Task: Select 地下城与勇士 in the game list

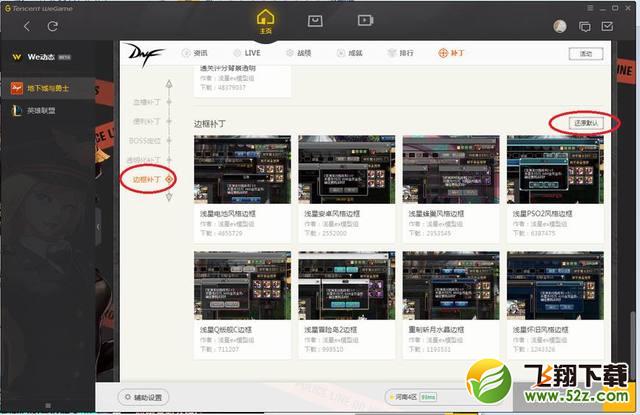Action: [48, 88]
